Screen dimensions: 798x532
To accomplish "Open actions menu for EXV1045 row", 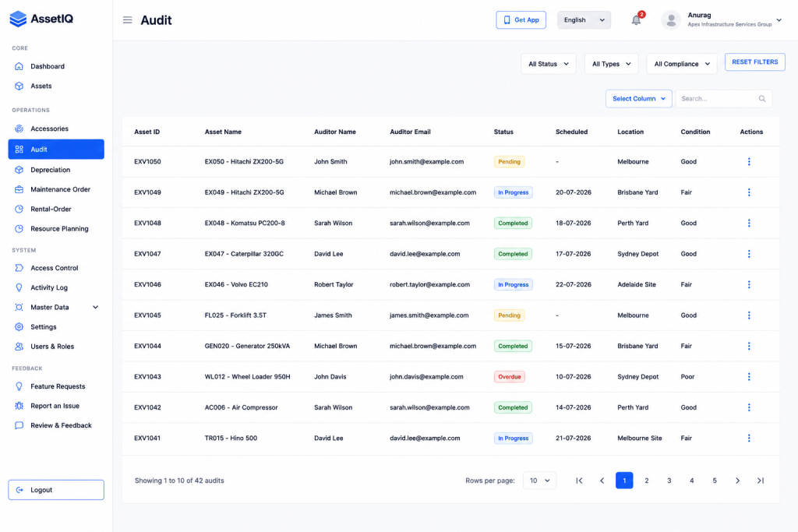I will coord(749,315).
